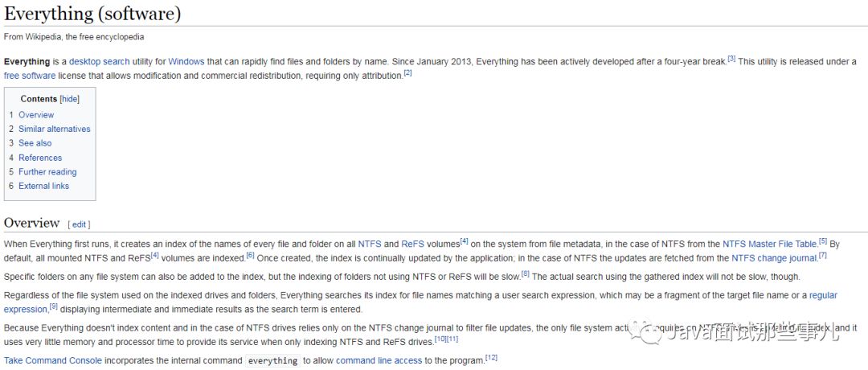Click the 'Overview' section heading
868x370 pixels.
point(31,223)
